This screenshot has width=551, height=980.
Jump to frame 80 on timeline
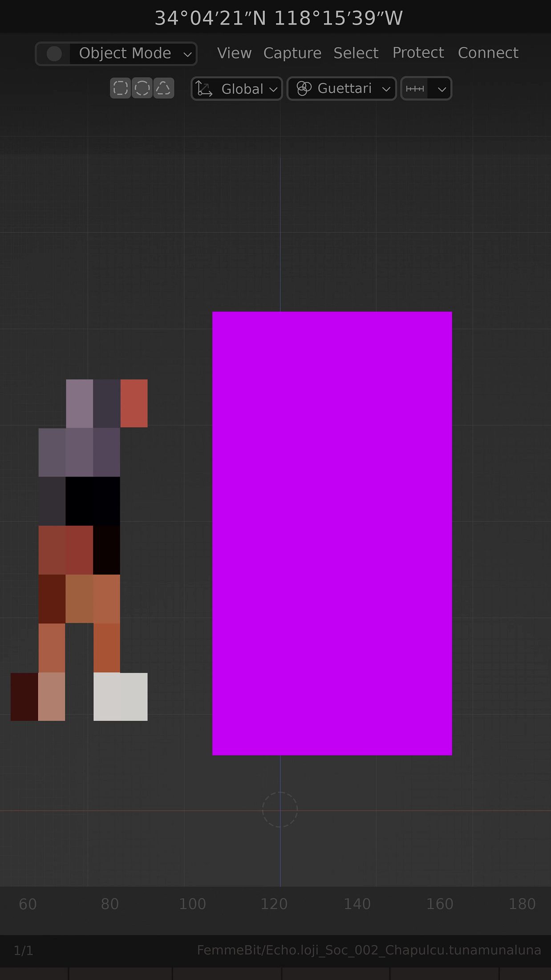click(x=109, y=904)
